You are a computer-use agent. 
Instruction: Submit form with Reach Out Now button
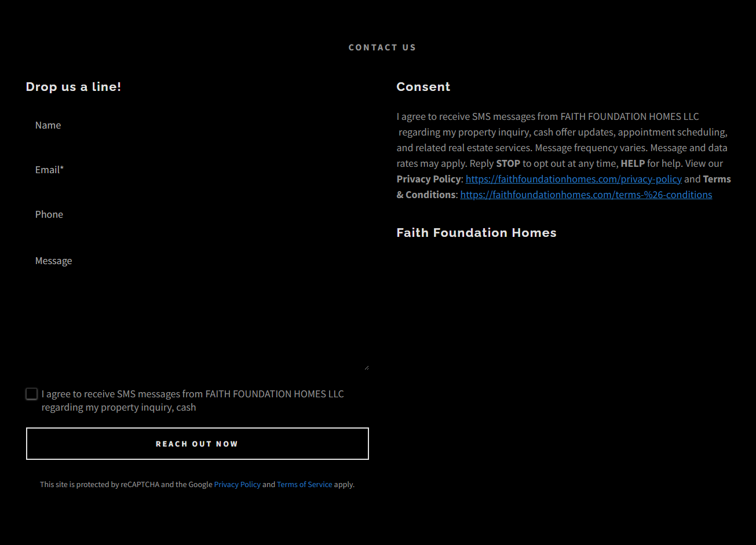(x=197, y=444)
